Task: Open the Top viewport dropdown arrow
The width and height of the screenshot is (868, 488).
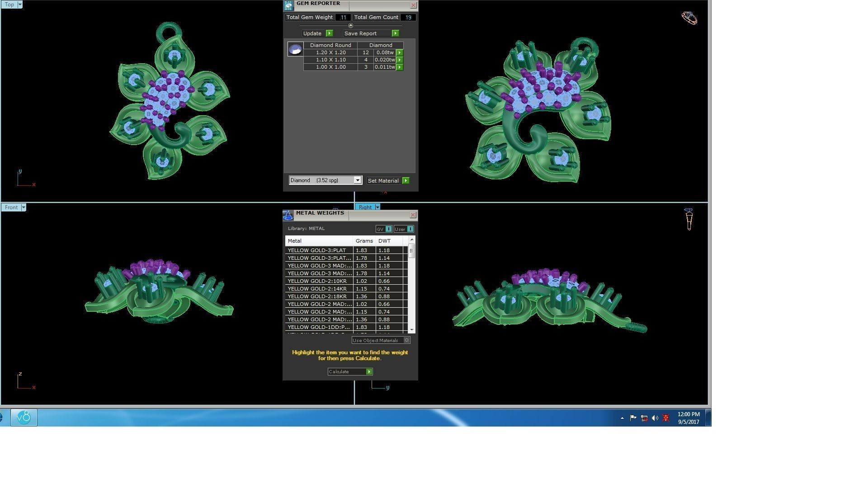Action: pyautogui.click(x=19, y=5)
